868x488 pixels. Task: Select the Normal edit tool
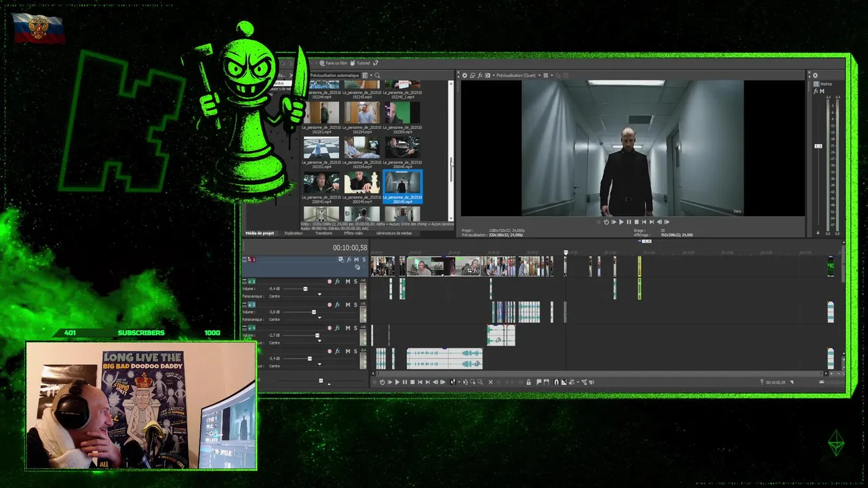pos(453,382)
